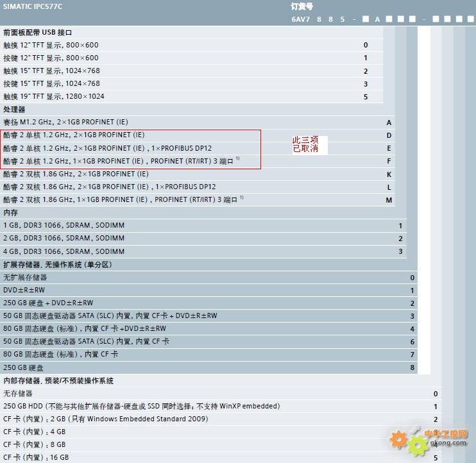Click the first empty order number box
The width and height of the screenshot is (476, 463).
point(366,19)
